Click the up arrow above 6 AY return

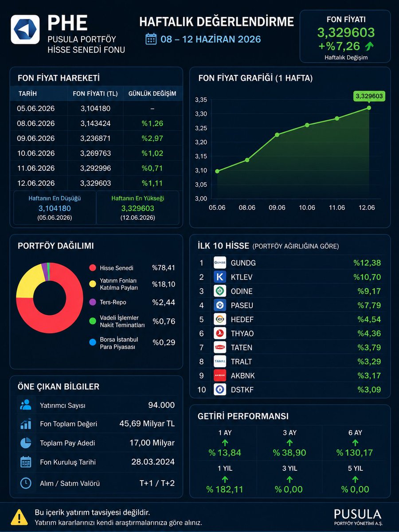click(x=355, y=443)
